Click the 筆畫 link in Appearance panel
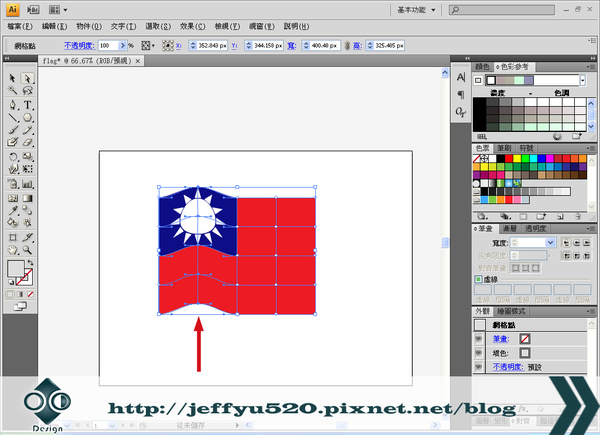The width and height of the screenshot is (600, 435). click(x=501, y=339)
